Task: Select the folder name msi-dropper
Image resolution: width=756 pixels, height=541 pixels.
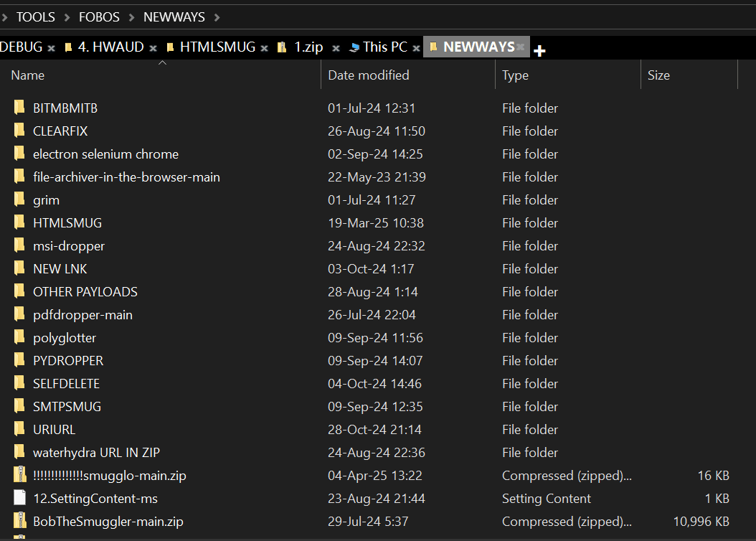Action: coord(69,246)
